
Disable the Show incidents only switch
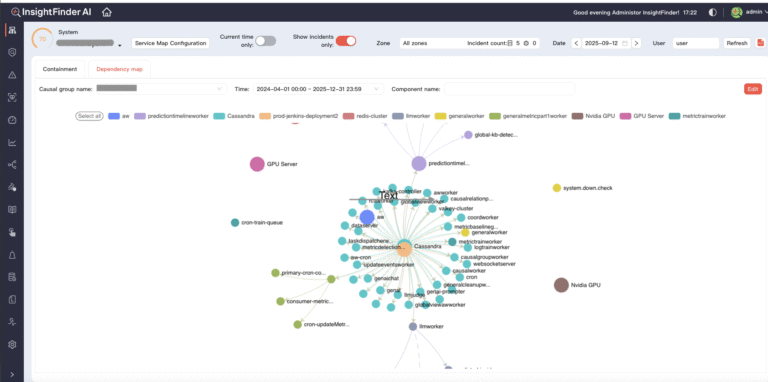click(345, 41)
